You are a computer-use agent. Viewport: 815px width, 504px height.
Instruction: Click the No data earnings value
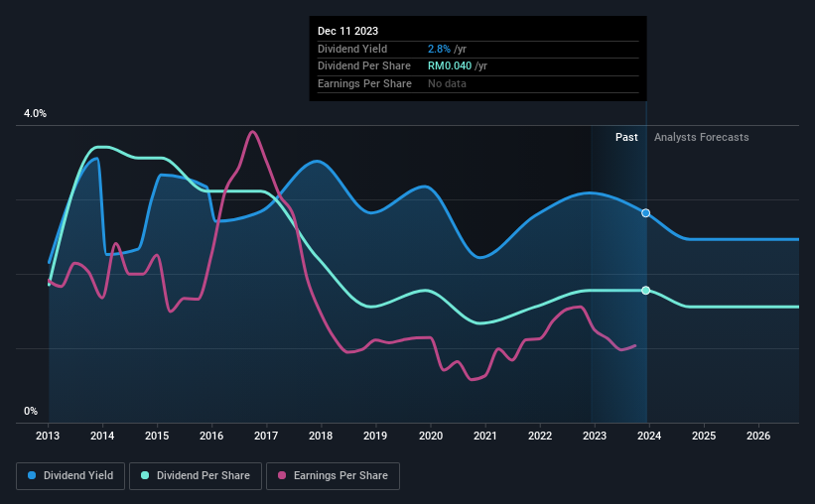coord(447,83)
